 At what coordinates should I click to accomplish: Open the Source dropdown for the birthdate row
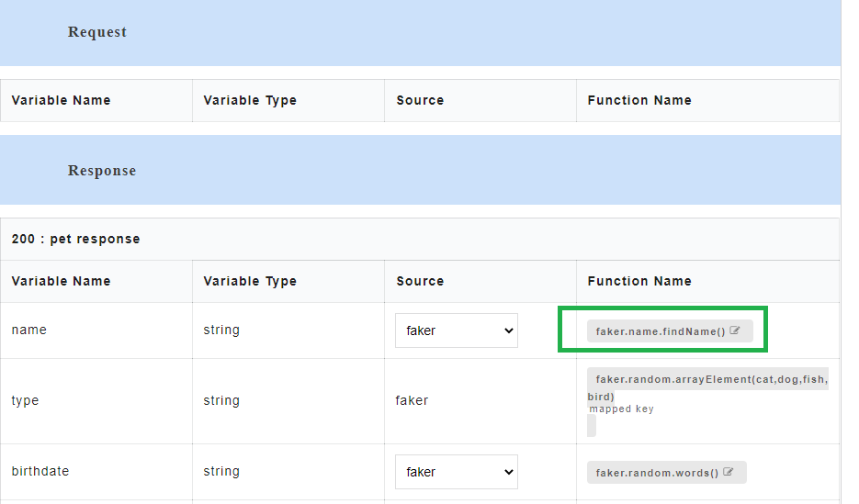tap(456, 472)
